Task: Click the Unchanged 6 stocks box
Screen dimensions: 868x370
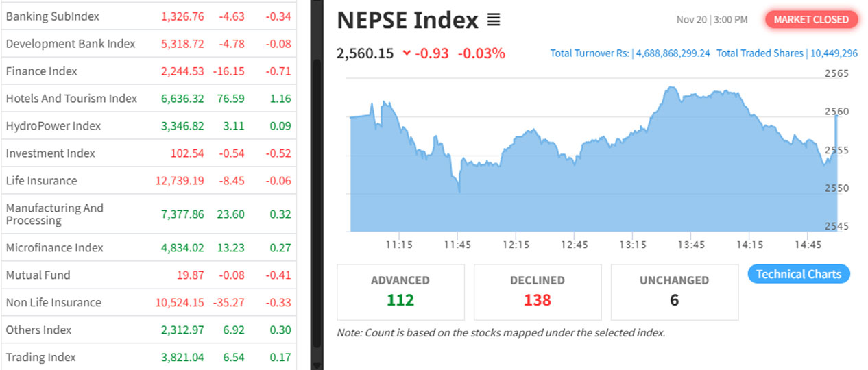Action: (674, 291)
